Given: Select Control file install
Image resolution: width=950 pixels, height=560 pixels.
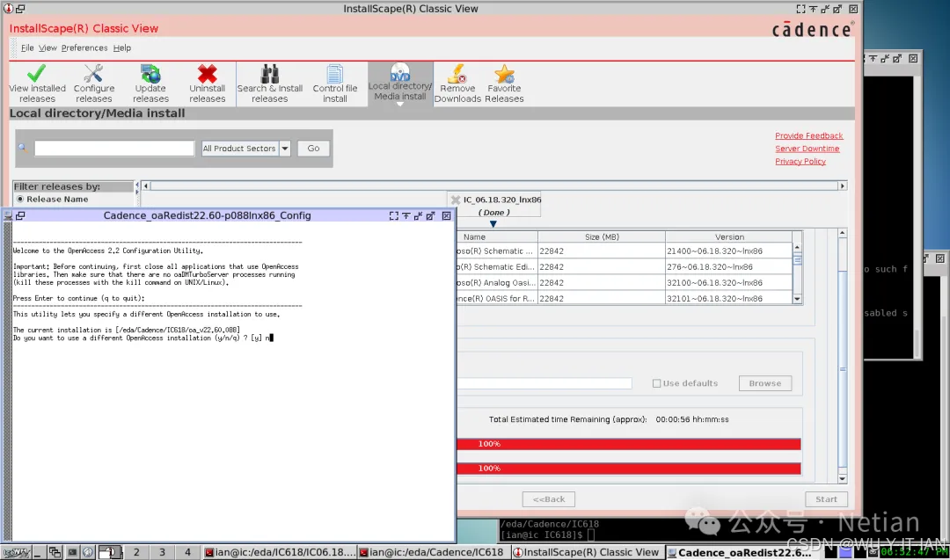Looking at the screenshot, I should pyautogui.click(x=334, y=84).
